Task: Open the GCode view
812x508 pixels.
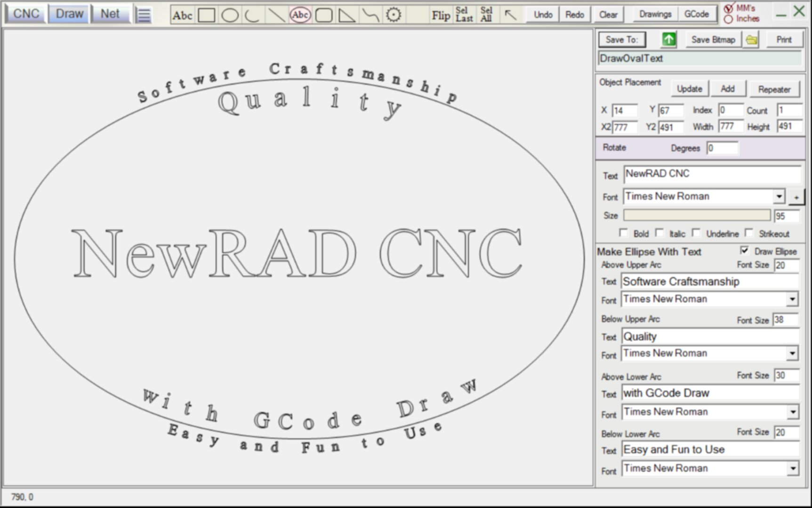Action: pyautogui.click(x=696, y=14)
